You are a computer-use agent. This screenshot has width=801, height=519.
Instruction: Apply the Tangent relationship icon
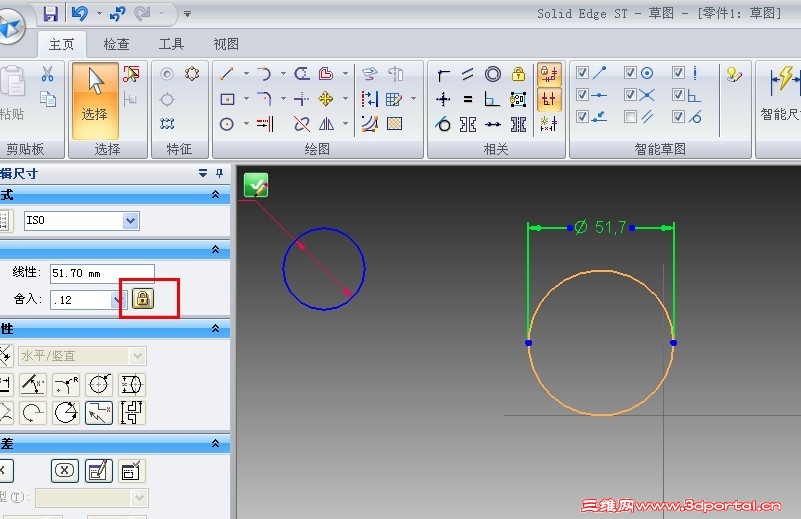tap(443, 124)
